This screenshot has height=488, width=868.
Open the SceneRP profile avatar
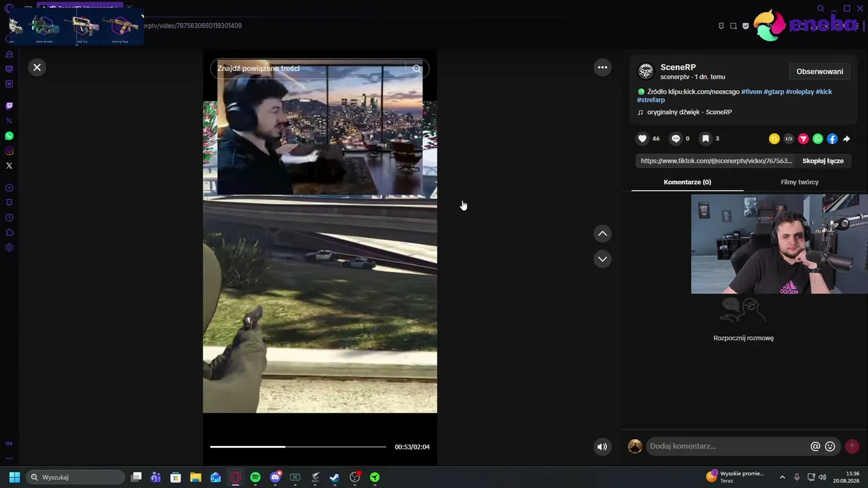click(646, 71)
